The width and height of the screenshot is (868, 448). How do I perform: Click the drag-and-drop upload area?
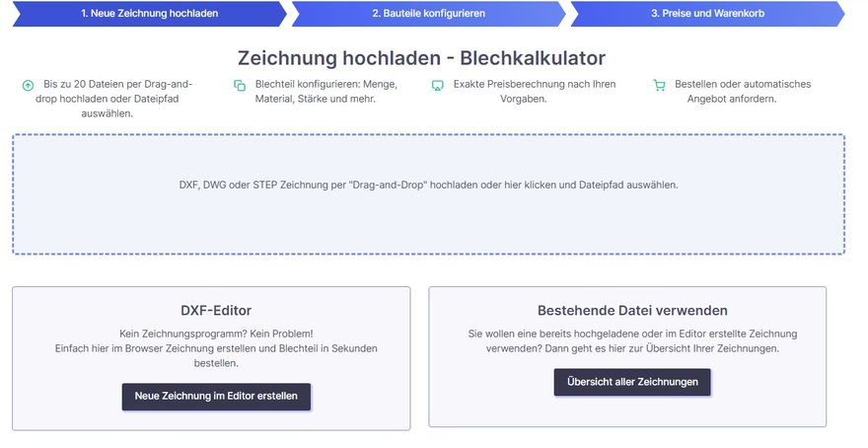point(428,194)
